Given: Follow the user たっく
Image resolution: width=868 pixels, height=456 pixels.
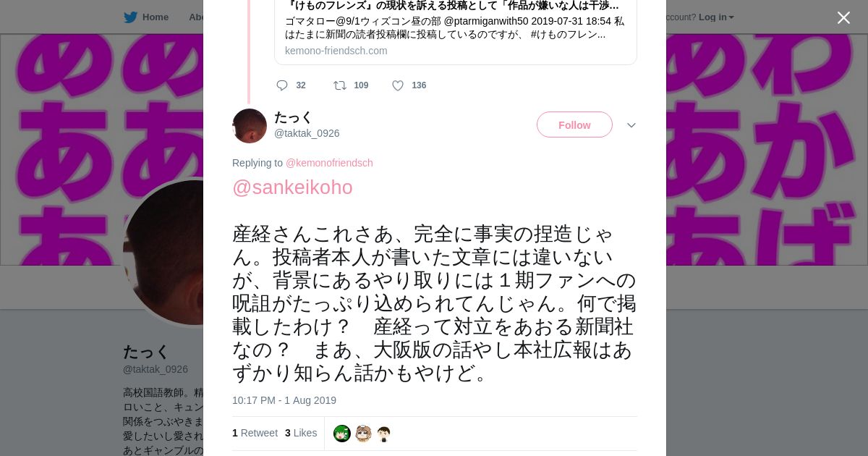Looking at the screenshot, I should tap(574, 124).
